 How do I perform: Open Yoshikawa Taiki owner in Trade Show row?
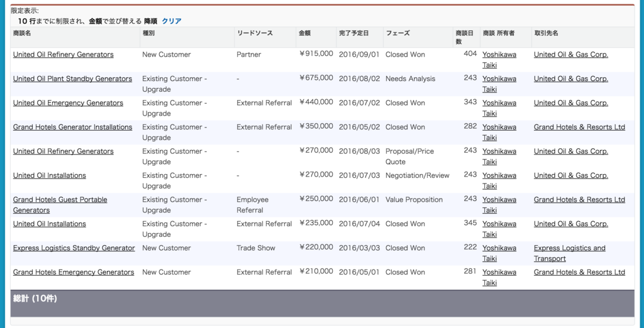tap(499, 254)
